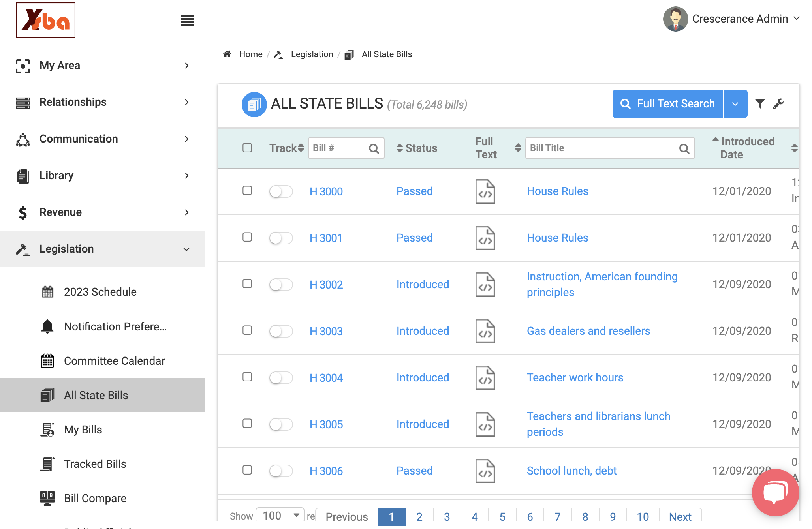This screenshot has width=812, height=529.
Task: Expand the Relationships menu
Action: click(x=103, y=102)
